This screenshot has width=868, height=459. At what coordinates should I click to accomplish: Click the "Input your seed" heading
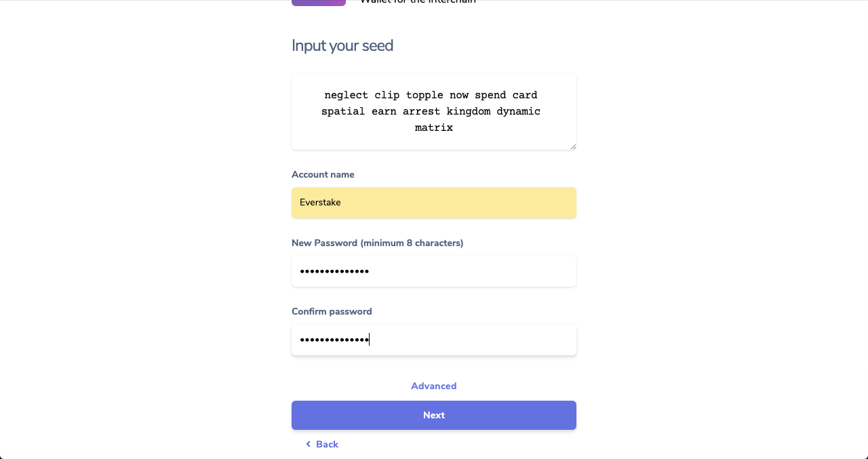[x=342, y=45]
